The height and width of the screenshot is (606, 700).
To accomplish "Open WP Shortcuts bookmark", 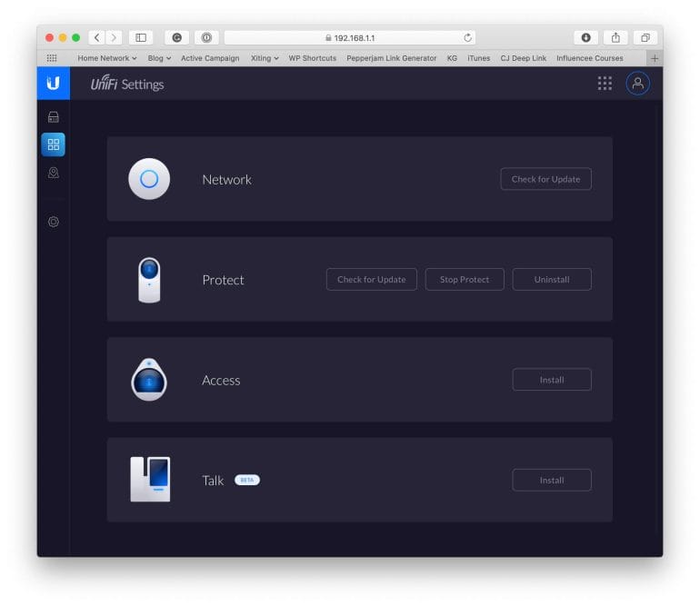I will [313, 58].
